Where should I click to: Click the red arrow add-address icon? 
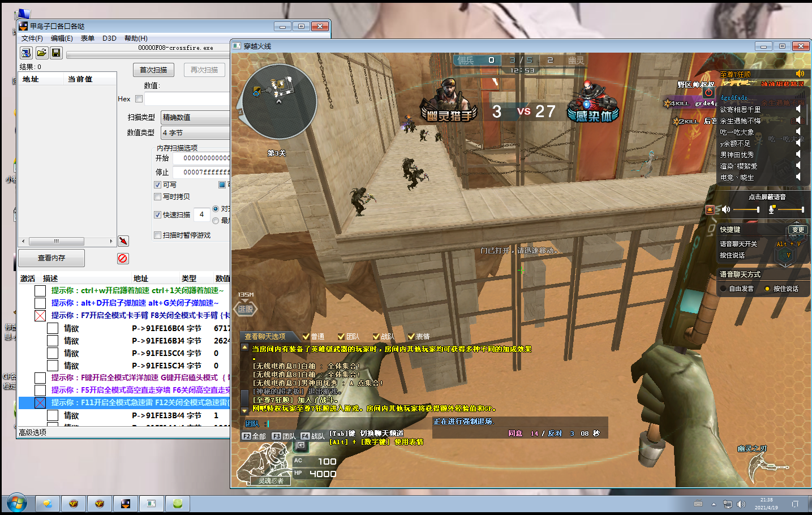coord(123,241)
